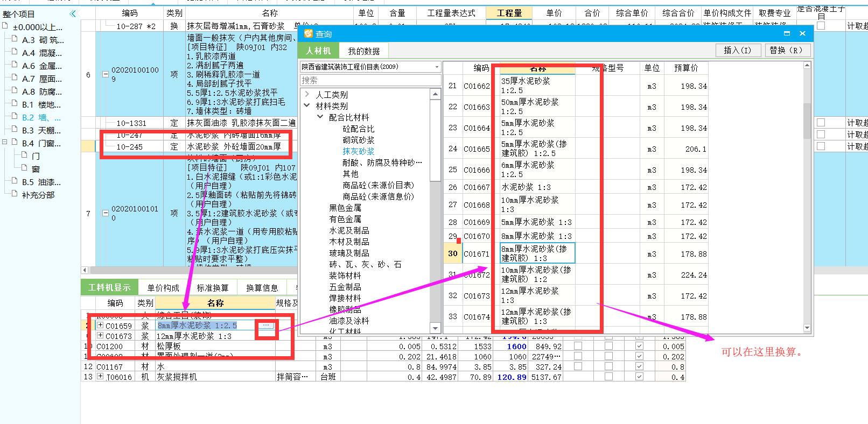
Task: Click the 插入(I) button
Action: point(738,50)
